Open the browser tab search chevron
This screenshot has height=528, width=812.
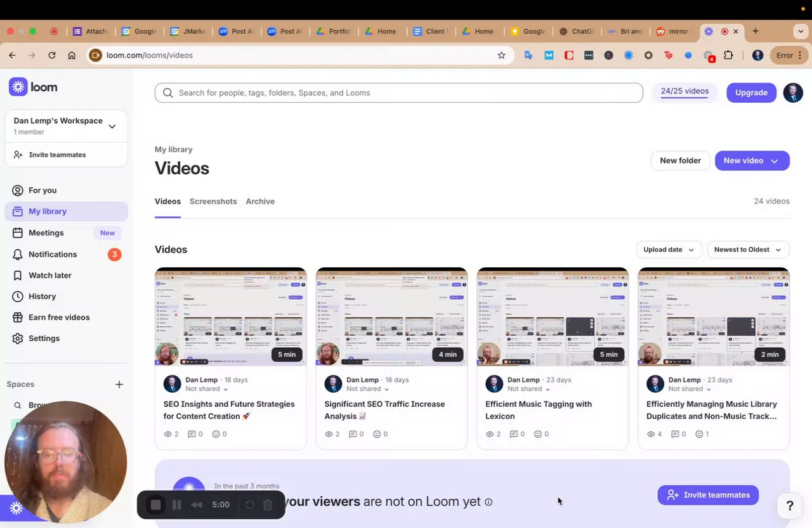801,31
